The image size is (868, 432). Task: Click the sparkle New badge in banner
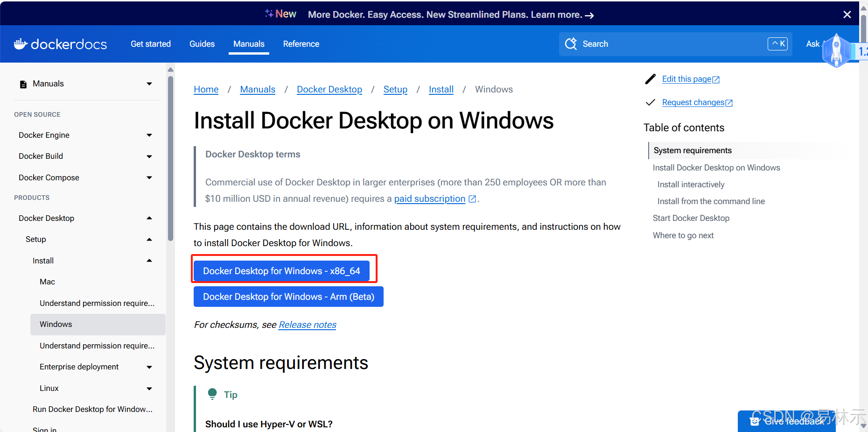(280, 14)
